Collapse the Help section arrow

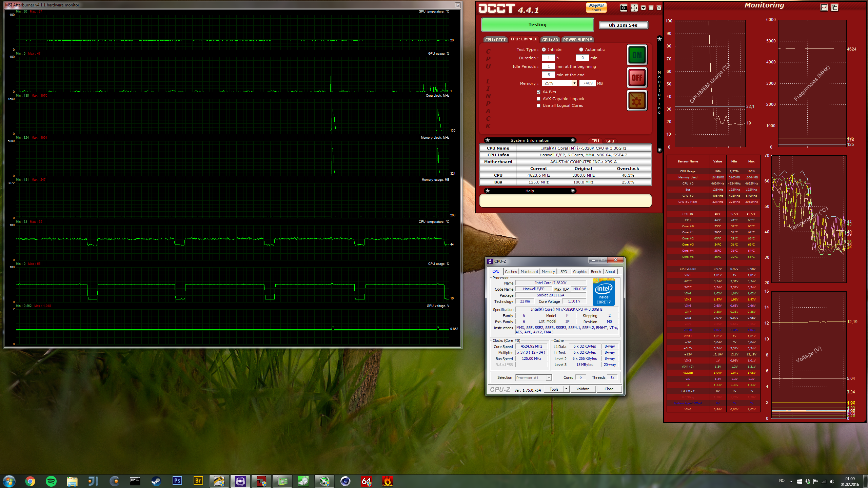click(x=573, y=191)
